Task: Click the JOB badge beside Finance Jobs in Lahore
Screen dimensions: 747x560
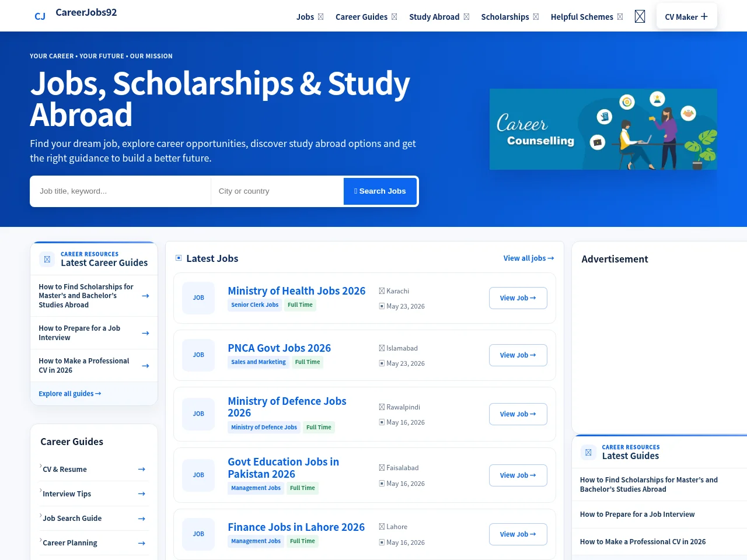Action: tap(198, 534)
